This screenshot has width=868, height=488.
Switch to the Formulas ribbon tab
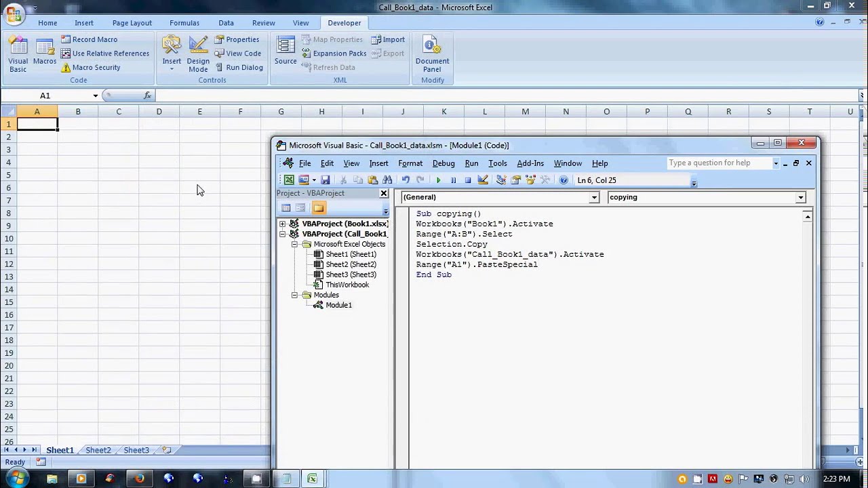[x=184, y=23]
